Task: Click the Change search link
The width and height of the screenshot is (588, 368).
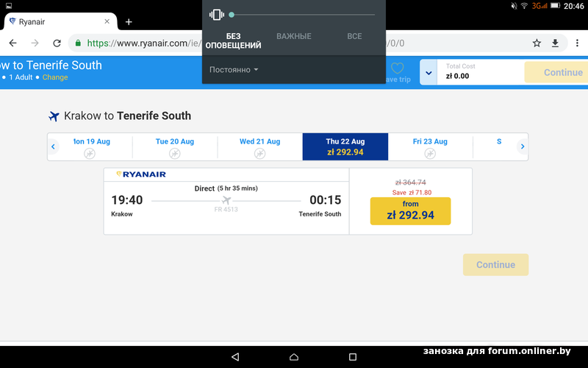Action: coord(55,77)
